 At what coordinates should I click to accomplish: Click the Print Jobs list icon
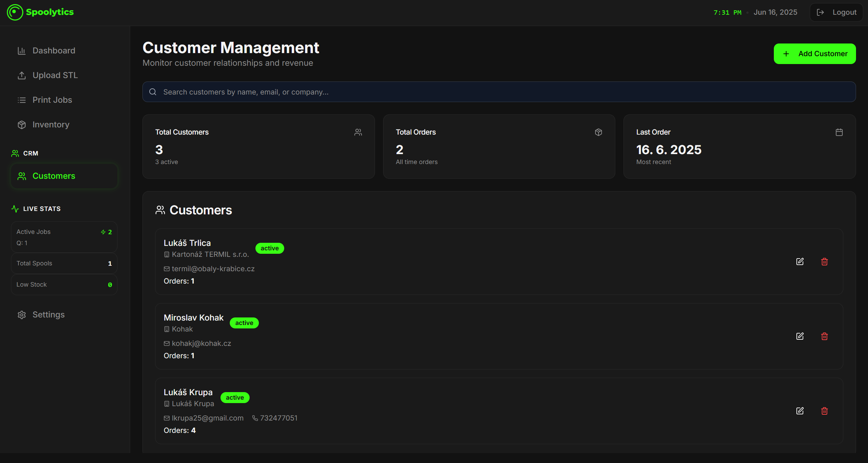(22, 100)
